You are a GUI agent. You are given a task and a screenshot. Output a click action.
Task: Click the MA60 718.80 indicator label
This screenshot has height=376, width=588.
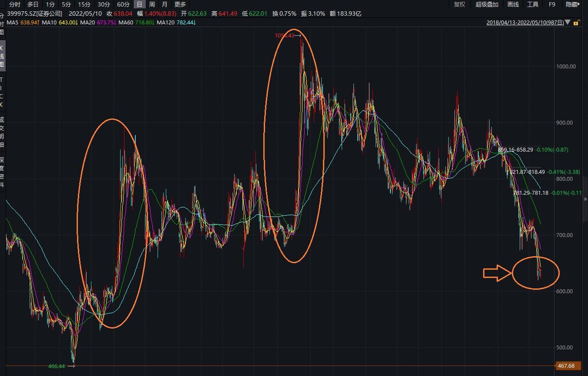(136, 22)
